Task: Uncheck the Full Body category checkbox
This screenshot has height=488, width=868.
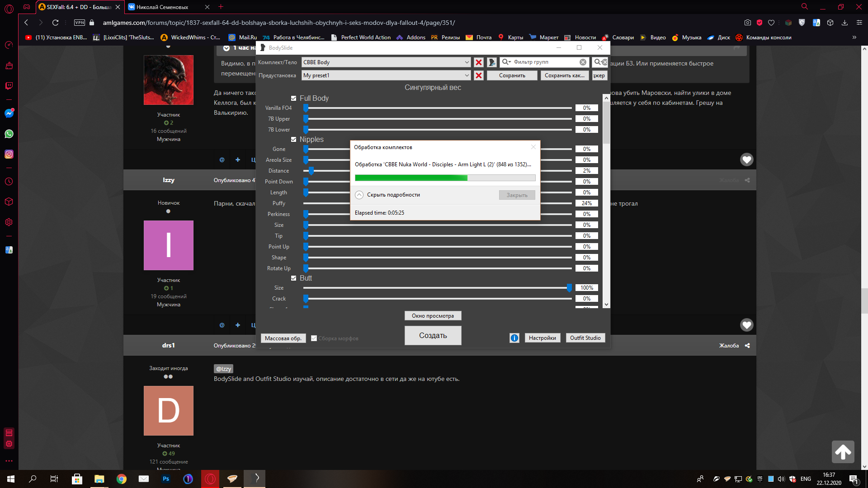Action: tap(294, 99)
